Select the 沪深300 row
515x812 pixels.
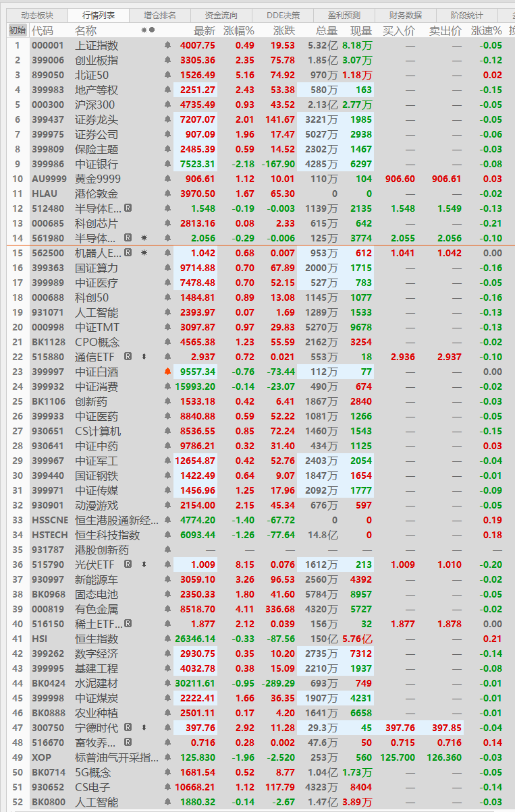94,105
